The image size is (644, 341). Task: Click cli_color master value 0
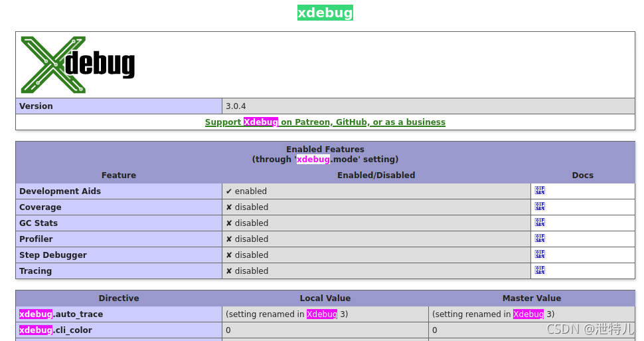435,330
